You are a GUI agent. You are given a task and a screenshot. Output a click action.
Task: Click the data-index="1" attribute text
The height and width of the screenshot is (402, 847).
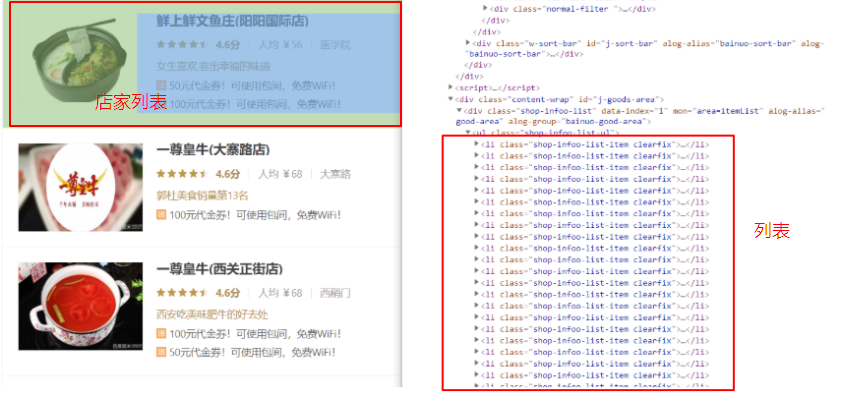pyautogui.click(x=636, y=110)
